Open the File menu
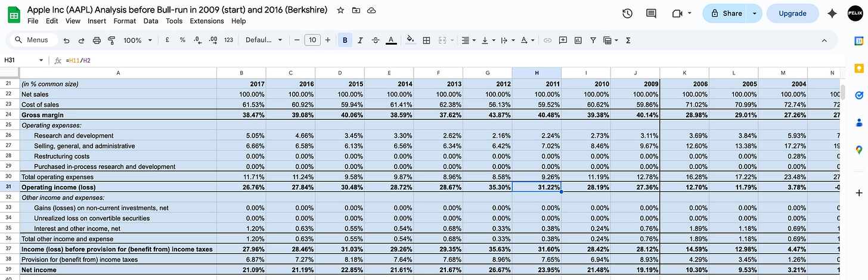Image resolution: width=868 pixels, height=280 pixels. point(33,21)
